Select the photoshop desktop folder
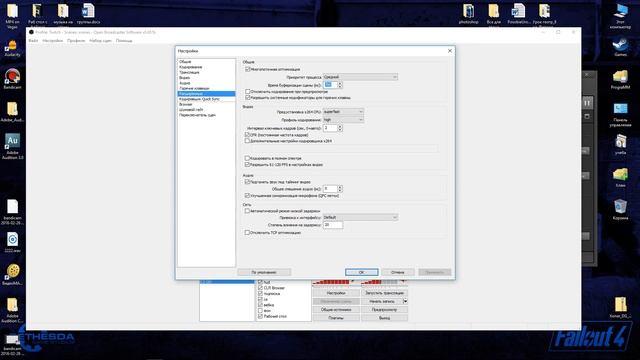 coord(468,14)
